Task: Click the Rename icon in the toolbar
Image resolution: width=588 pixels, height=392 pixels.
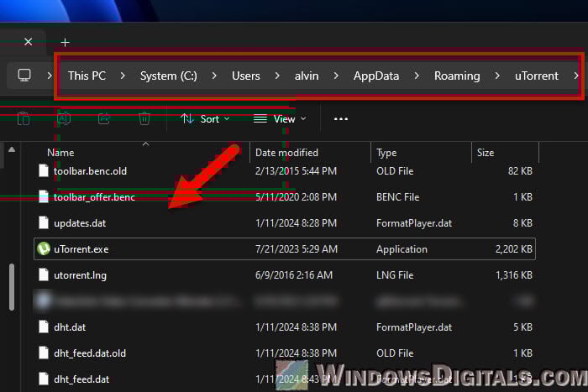Action: point(64,119)
